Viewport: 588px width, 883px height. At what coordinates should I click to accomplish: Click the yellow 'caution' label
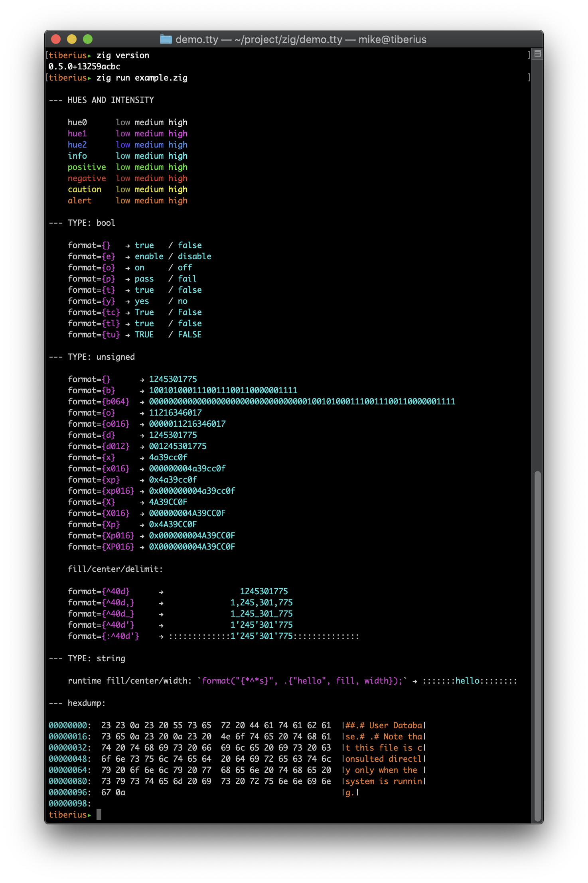[x=85, y=189]
